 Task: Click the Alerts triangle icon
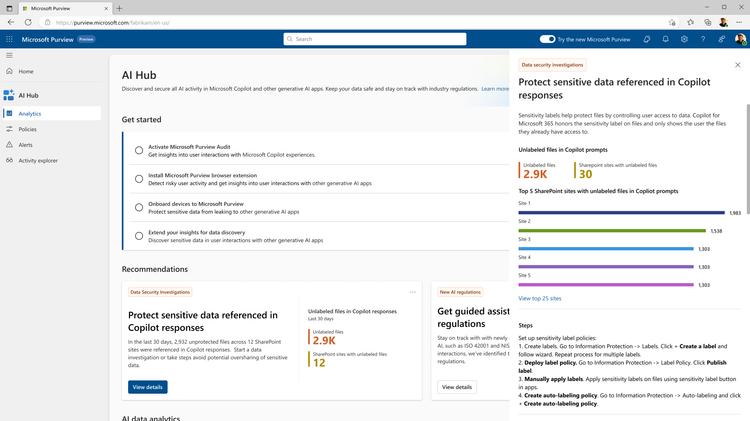[9, 144]
